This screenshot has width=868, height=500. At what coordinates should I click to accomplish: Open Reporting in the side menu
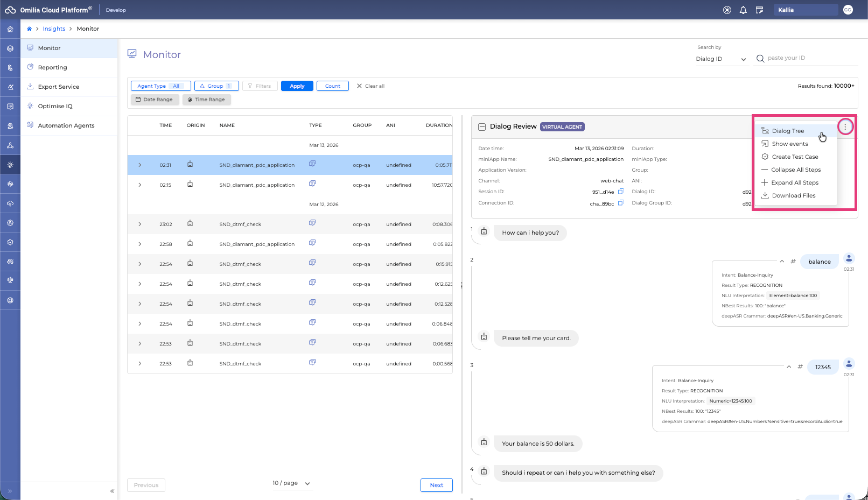pyautogui.click(x=52, y=68)
